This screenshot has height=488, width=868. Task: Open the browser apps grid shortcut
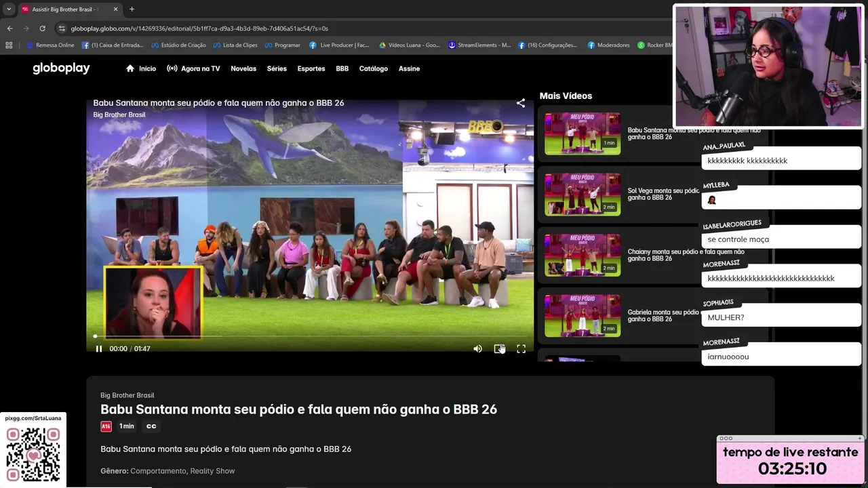[x=9, y=45]
